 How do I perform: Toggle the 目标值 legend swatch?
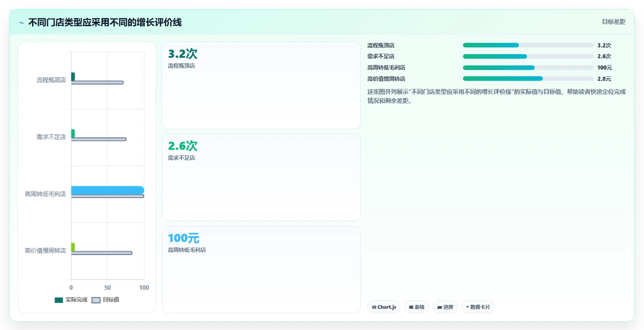96,300
